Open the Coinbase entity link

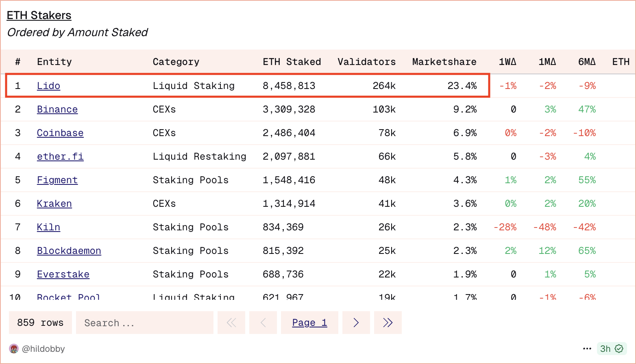pyautogui.click(x=60, y=133)
